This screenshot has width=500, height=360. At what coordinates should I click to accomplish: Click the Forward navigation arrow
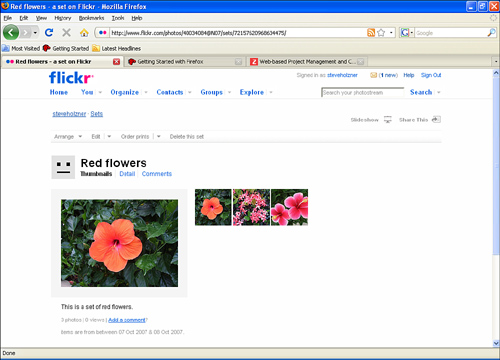26,33
